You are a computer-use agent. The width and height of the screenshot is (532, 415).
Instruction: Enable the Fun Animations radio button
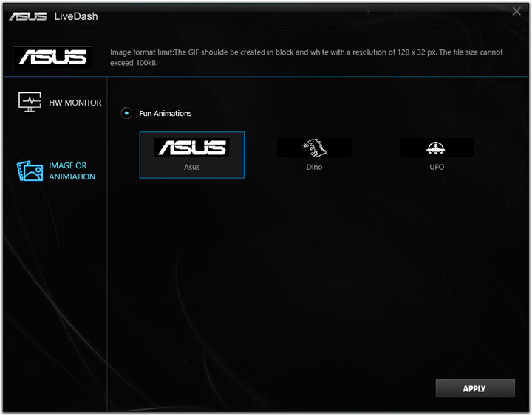[x=126, y=113]
